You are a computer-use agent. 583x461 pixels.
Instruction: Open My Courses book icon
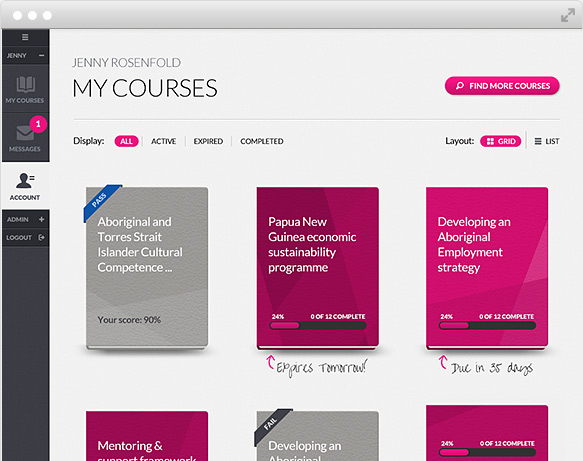tap(26, 84)
